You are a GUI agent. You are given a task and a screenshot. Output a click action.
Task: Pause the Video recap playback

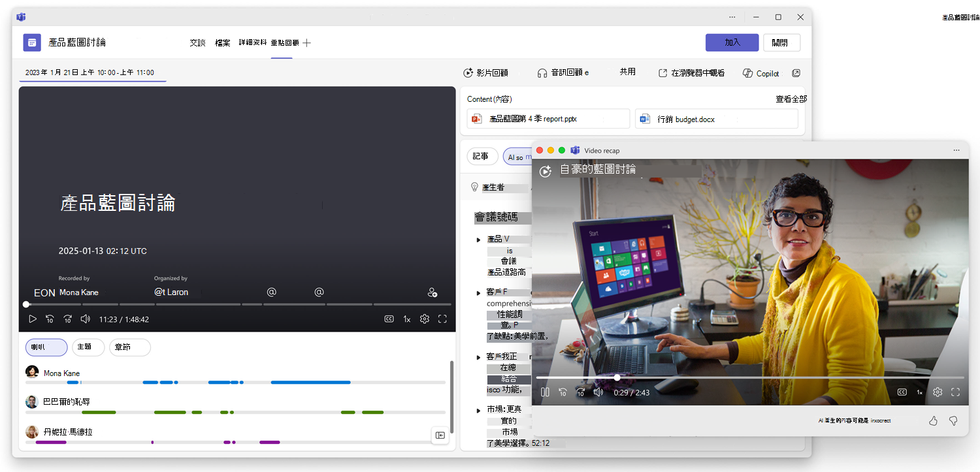click(x=545, y=392)
